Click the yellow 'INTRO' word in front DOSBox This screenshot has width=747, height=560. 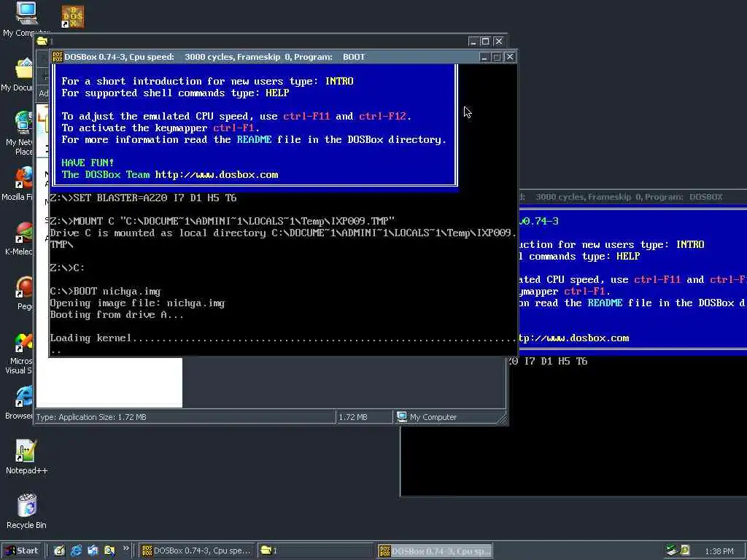pos(339,82)
